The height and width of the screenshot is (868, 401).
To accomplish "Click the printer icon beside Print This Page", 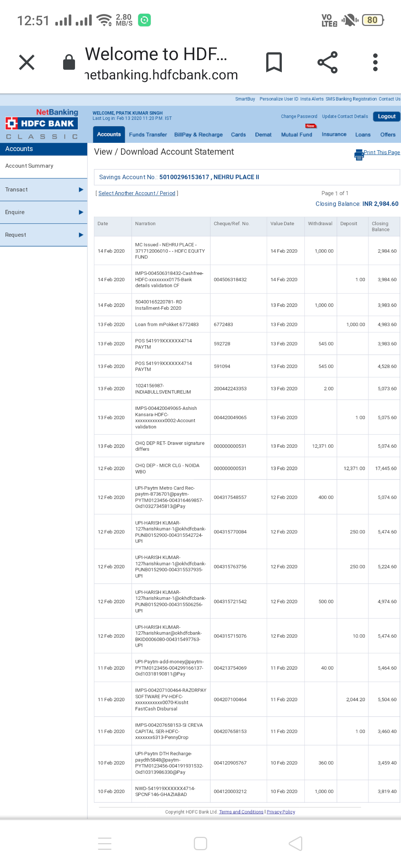I will point(359,155).
